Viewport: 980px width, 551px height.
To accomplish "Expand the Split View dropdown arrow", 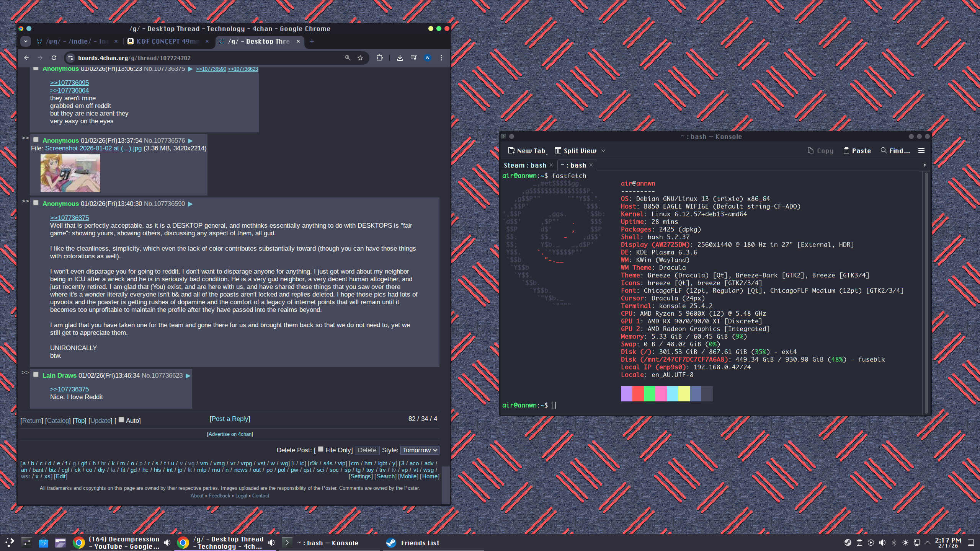I will click(x=603, y=151).
